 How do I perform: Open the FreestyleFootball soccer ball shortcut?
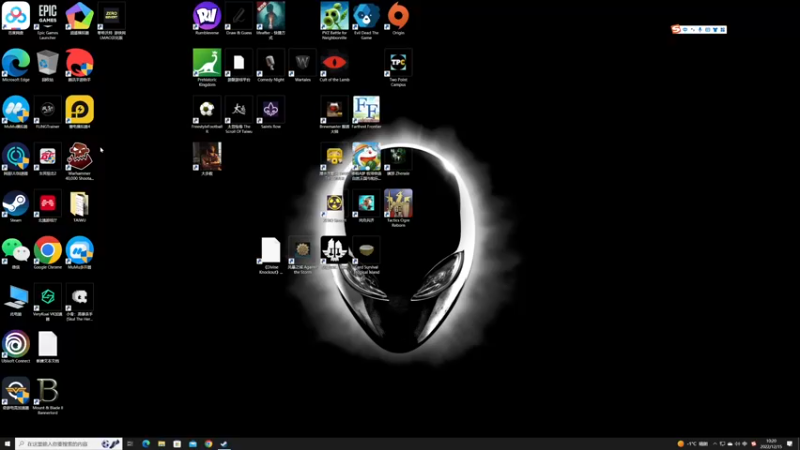207,114
